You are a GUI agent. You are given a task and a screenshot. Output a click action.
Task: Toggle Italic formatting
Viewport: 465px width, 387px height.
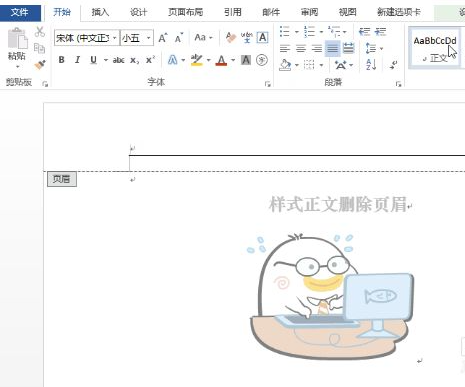tap(77, 60)
